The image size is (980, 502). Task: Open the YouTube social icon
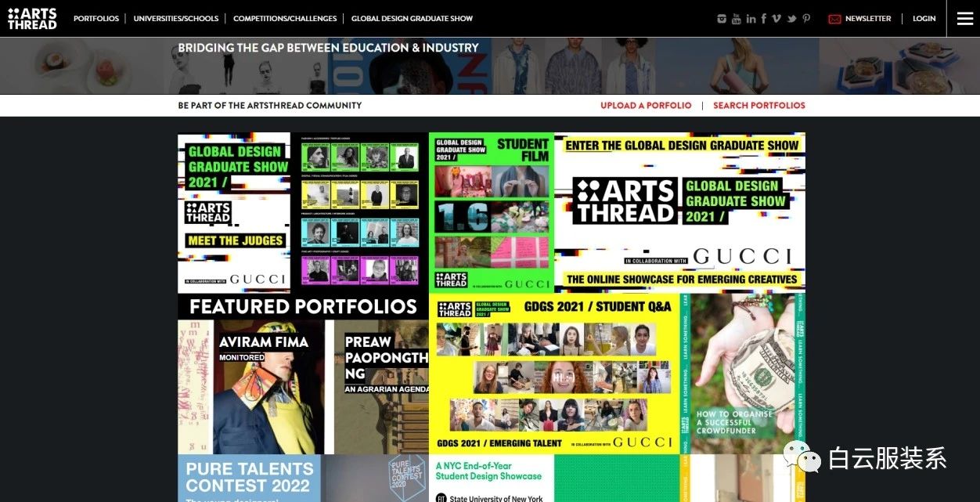tap(736, 19)
